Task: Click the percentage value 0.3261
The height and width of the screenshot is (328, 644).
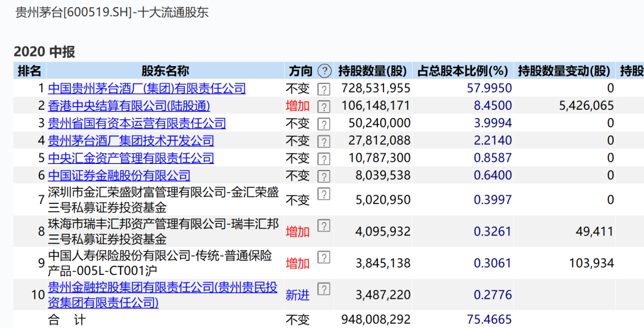Action: (493, 231)
